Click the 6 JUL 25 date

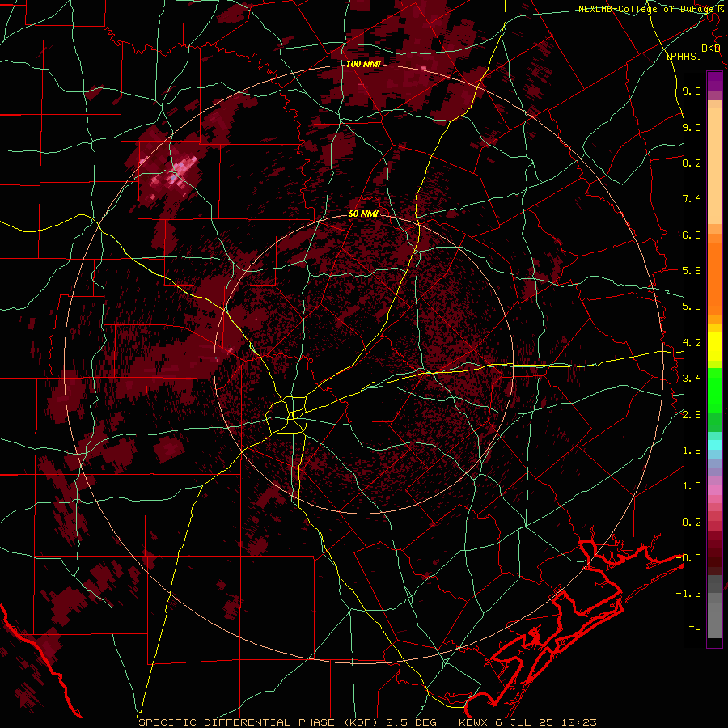coord(525,722)
